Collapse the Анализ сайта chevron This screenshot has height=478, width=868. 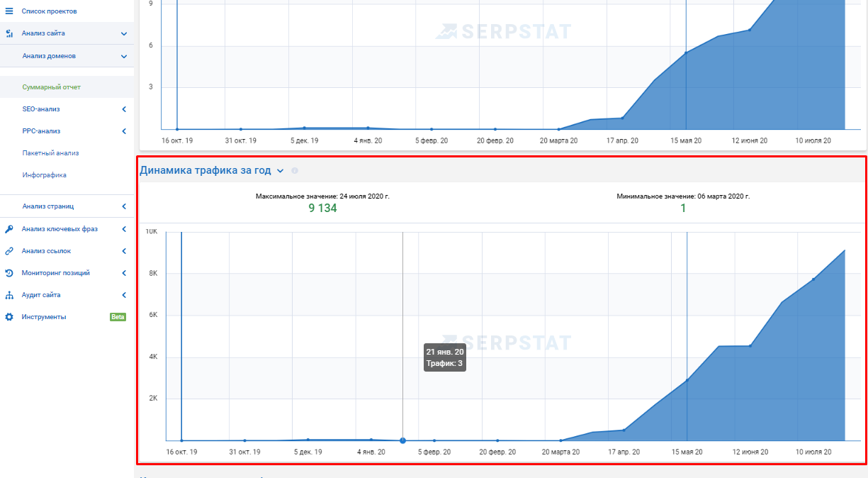[124, 33]
